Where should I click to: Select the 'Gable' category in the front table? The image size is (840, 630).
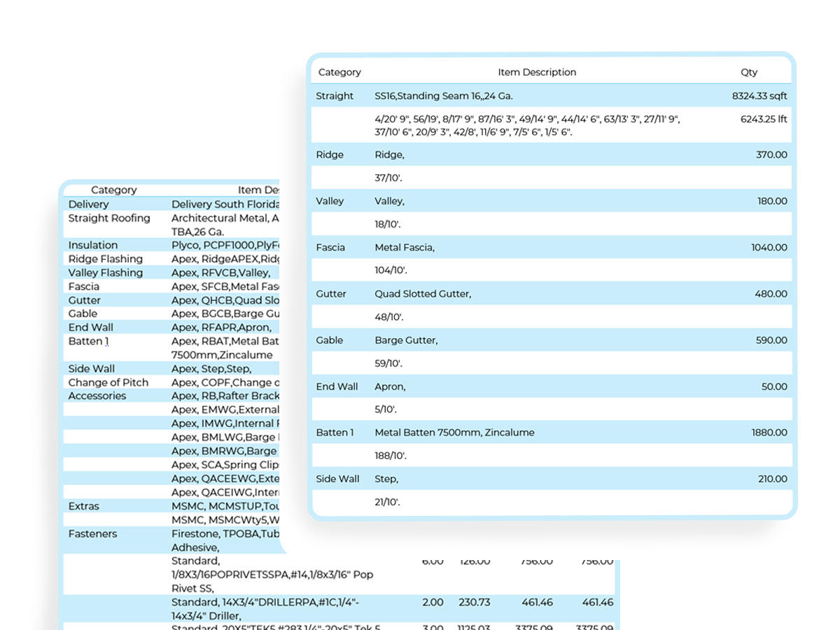pyautogui.click(x=330, y=340)
